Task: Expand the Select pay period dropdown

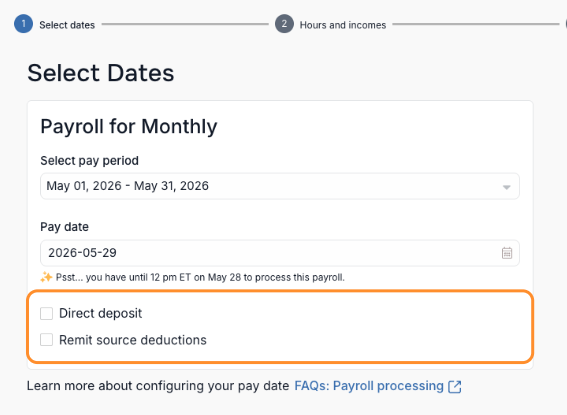Action: (280, 186)
